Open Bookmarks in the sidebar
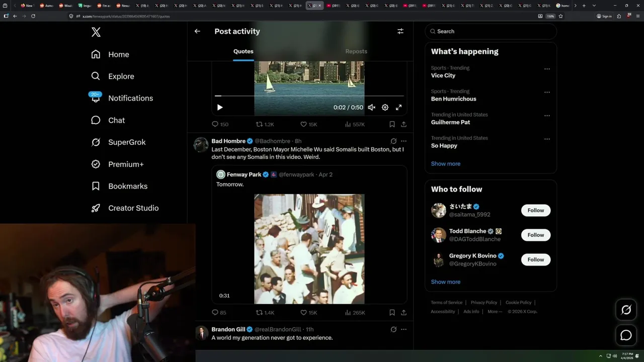Screen dimensions: 644x362 tap(119, 186)
